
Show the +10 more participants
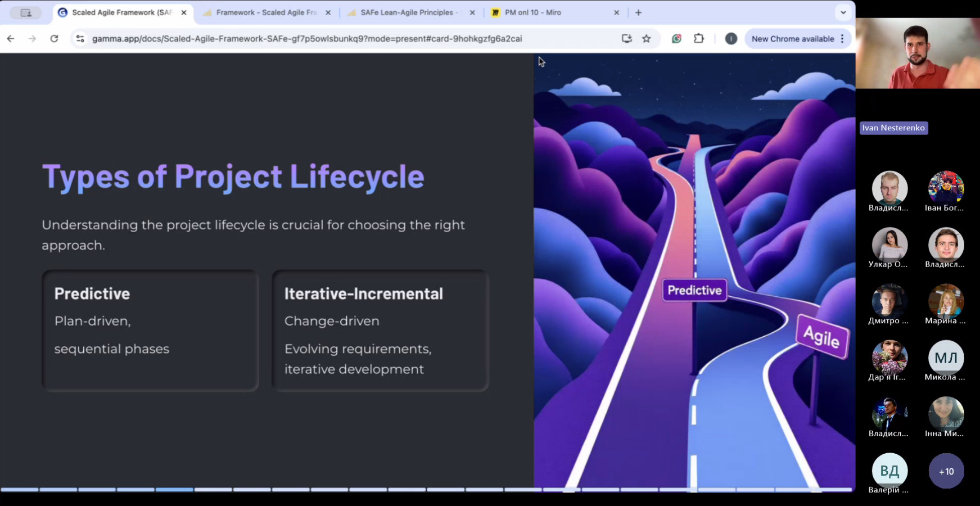pos(946,471)
